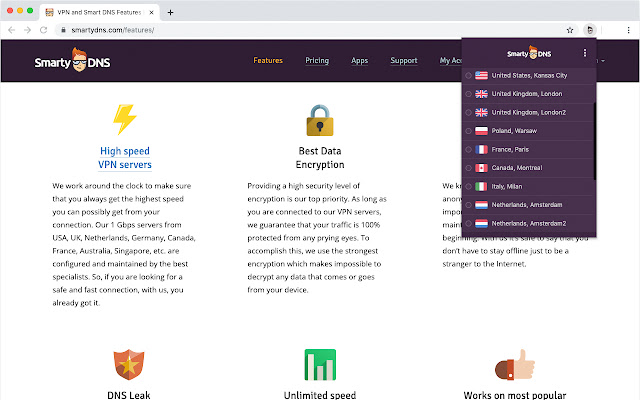Click the United States flag icon
The height and width of the screenshot is (400, 640).
point(481,76)
